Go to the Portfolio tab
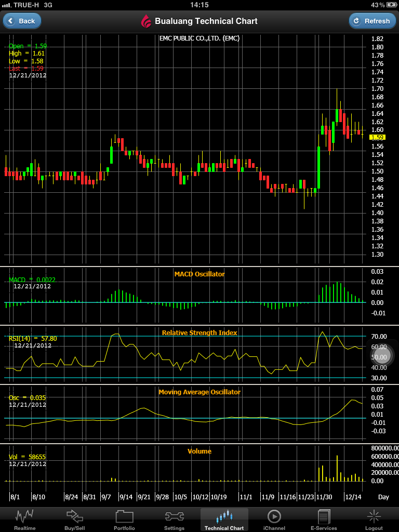 point(124,520)
